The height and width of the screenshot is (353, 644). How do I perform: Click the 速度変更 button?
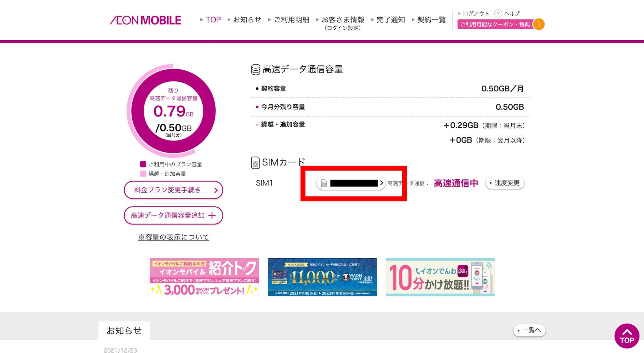[505, 183]
